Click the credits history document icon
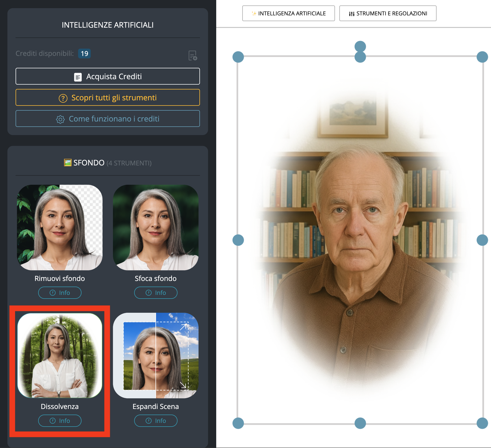This screenshot has height=448, width=491. pyautogui.click(x=193, y=56)
